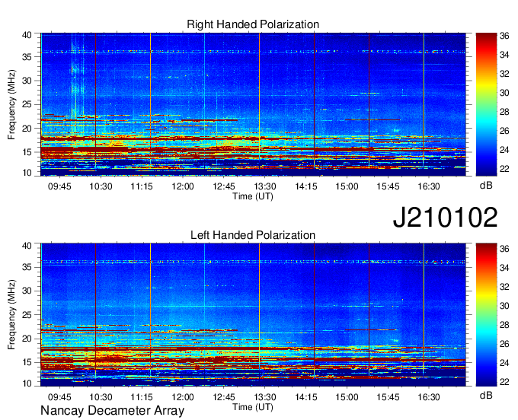Click the 'Frequency (MHz)' label of the bottom plot
The width and height of the screenshot is (518, 420).
pos(11,315)
